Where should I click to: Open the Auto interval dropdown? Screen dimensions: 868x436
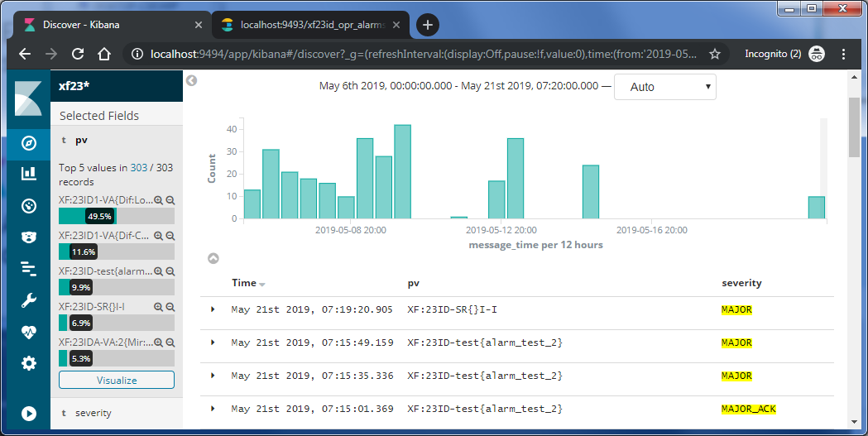(664, 87)
